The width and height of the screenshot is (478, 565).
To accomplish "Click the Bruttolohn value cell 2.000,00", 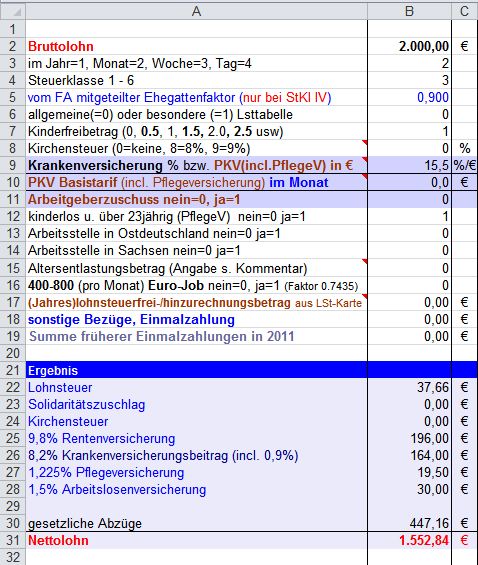I will (x=409, y=46).
